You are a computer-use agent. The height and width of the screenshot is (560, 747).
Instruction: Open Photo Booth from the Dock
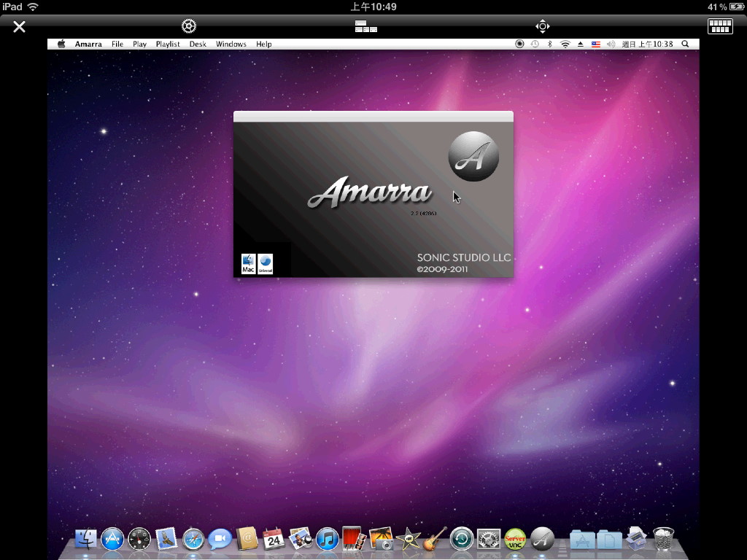tap(354, 539)
